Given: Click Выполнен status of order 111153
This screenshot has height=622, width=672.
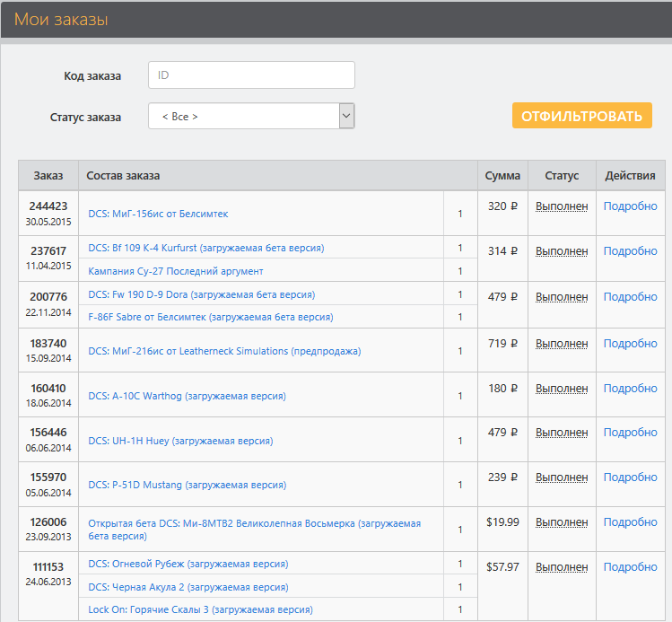Looking at the screenshot, I should point(562,566).
